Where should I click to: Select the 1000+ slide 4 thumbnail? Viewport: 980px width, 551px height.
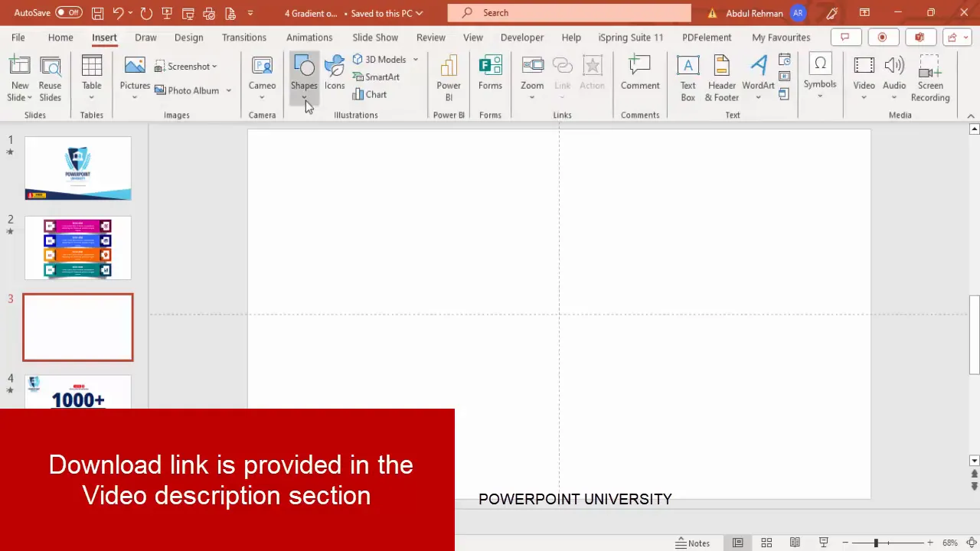(78, 392)
